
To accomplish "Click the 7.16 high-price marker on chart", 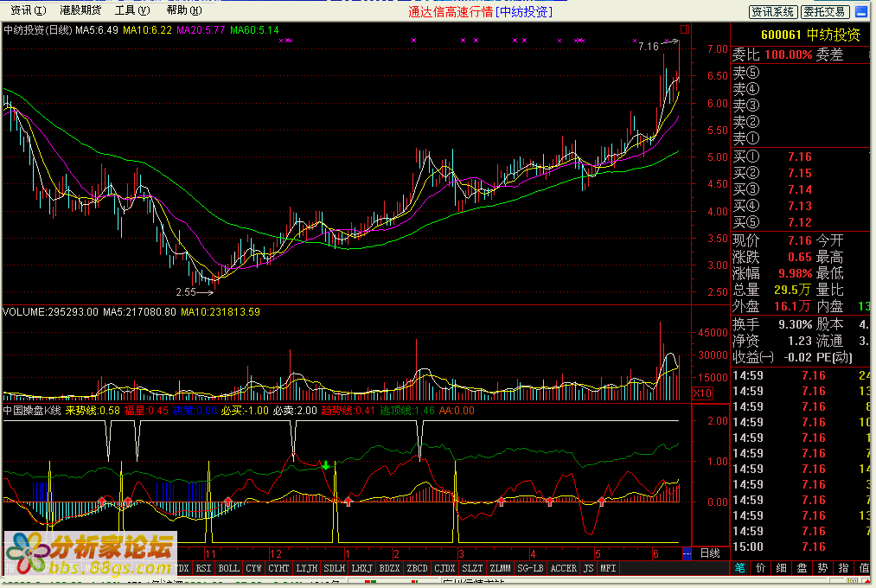I will [657, 46].
